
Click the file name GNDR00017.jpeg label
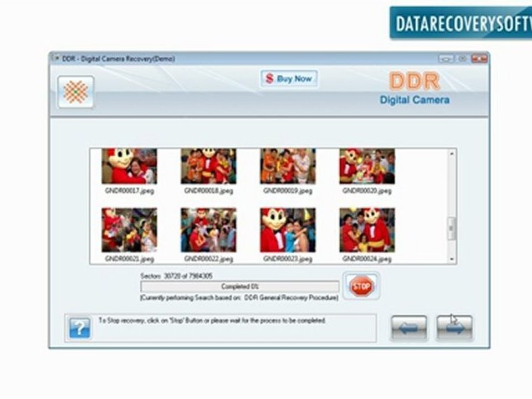tap(129, 191)
